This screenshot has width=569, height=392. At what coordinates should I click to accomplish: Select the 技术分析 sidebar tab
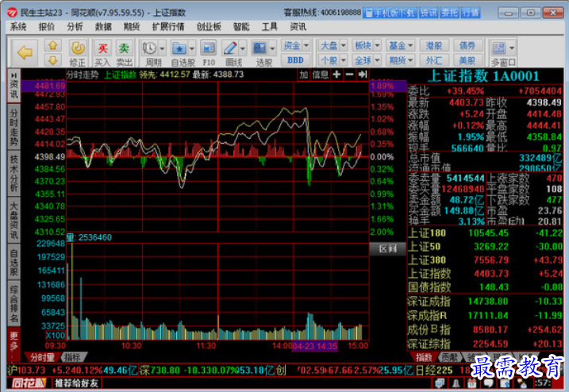click(13, 173)
